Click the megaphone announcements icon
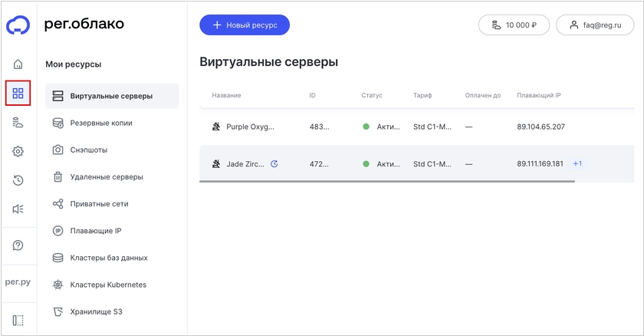This screenshot has height=336, width=644. pos(18,209)
